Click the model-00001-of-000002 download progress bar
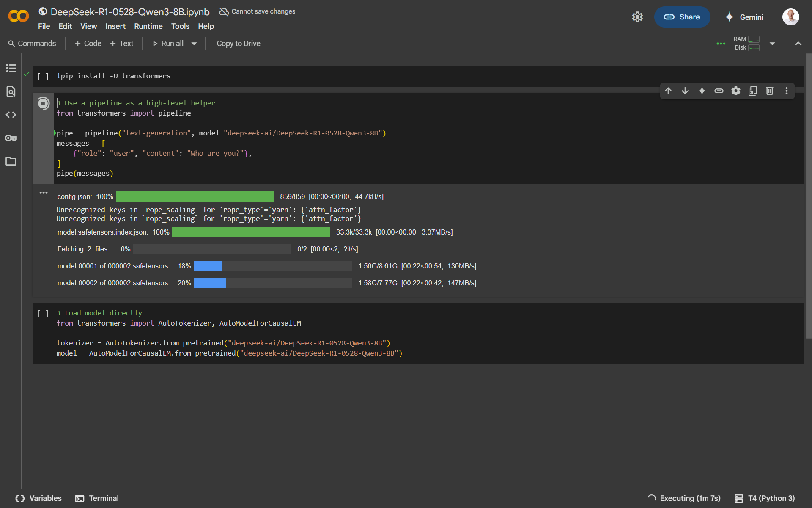 point(273,266)
